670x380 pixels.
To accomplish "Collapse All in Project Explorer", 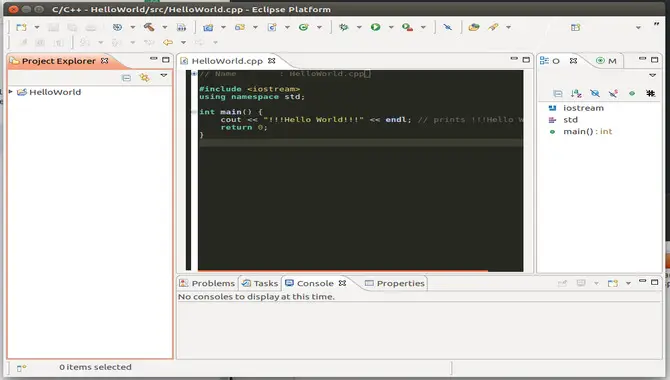I will pos(126,78).
